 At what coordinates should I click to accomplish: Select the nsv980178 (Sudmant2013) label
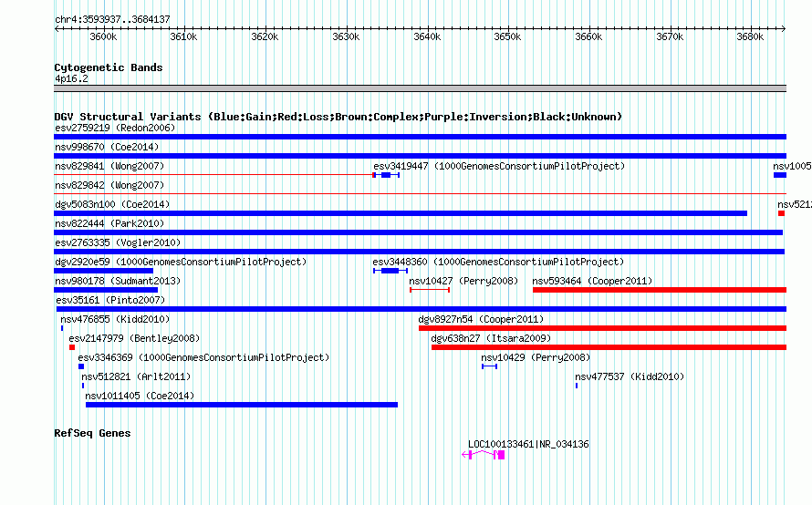[118, 281]
